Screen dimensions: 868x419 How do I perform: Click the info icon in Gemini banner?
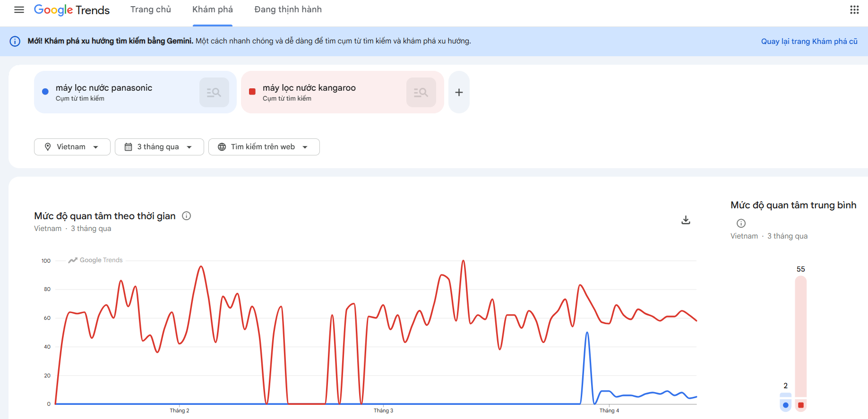pyautogui.click(x=15, y=42)
